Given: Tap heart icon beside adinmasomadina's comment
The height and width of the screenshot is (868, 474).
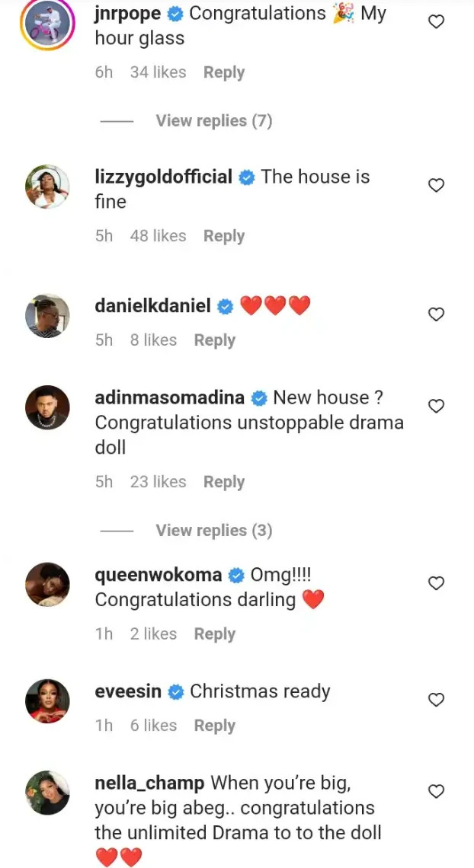Looking at the screenshot, I should tap(437, 407).
